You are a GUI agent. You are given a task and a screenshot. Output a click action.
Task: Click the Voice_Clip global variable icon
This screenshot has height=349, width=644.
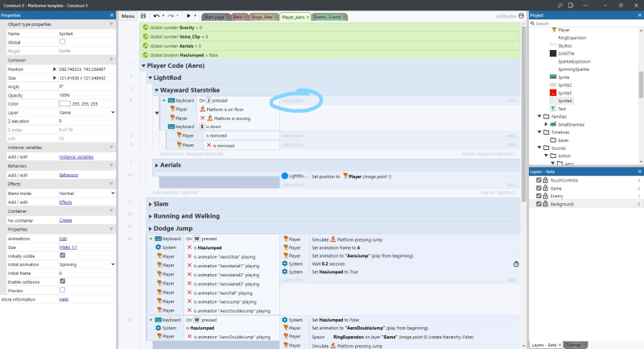pyautogui.click(x=145, y=36)
